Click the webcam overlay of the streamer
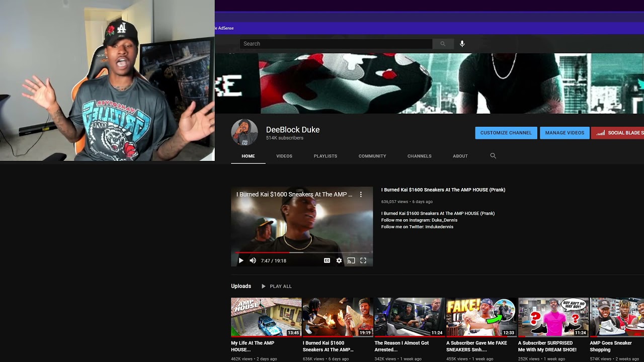The image size is (644, 362). [x=107, y=80]
